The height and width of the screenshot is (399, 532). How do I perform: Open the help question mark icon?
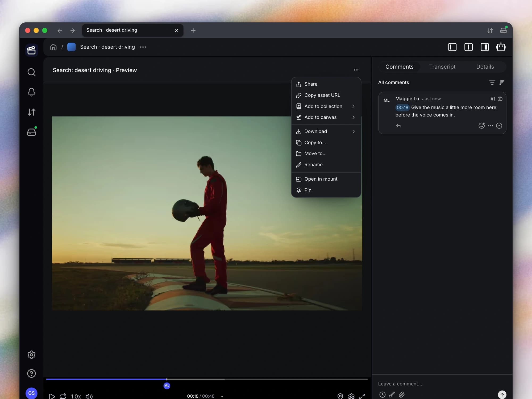[x=31, y=373]
